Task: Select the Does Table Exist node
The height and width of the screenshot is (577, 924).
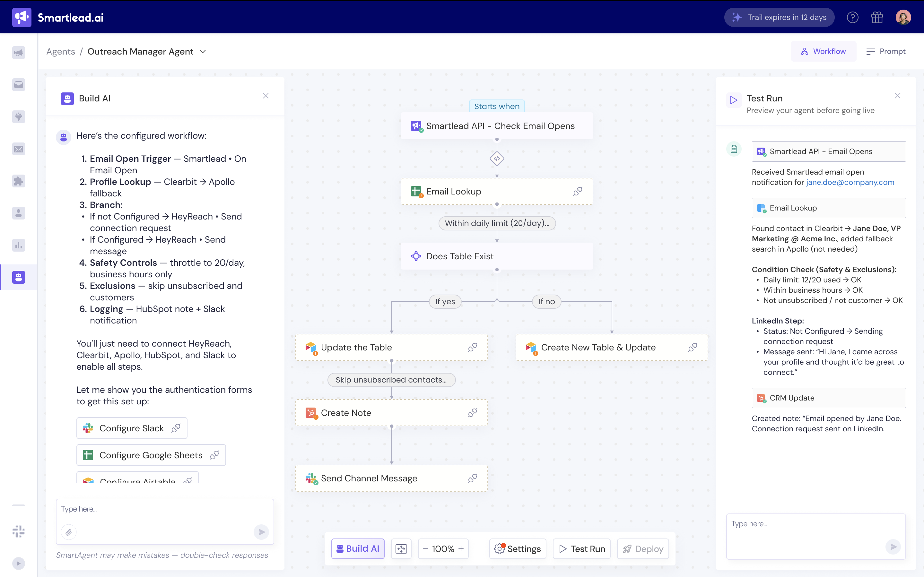Action: [x=497, y=256]
